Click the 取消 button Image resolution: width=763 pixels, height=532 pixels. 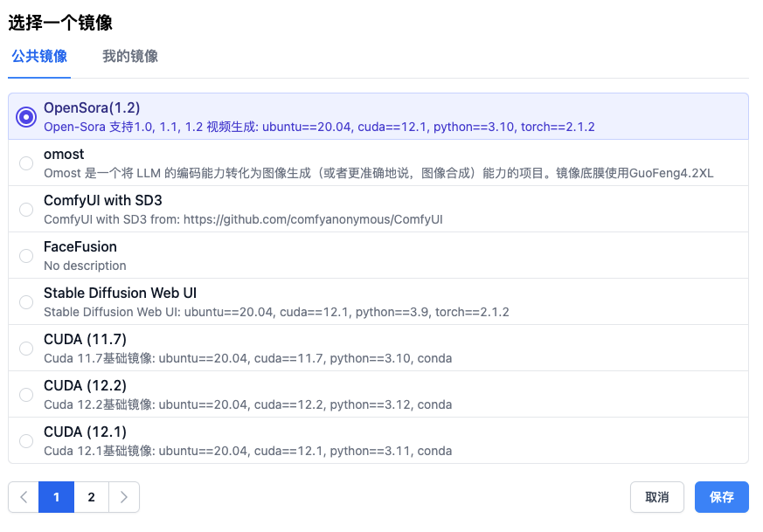pos(656,496)
